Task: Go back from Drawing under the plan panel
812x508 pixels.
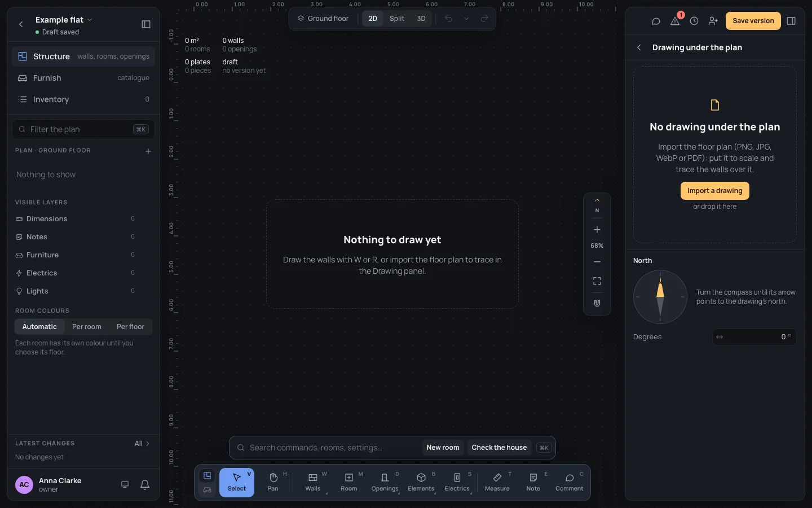Action: click(x=639, y=47)
